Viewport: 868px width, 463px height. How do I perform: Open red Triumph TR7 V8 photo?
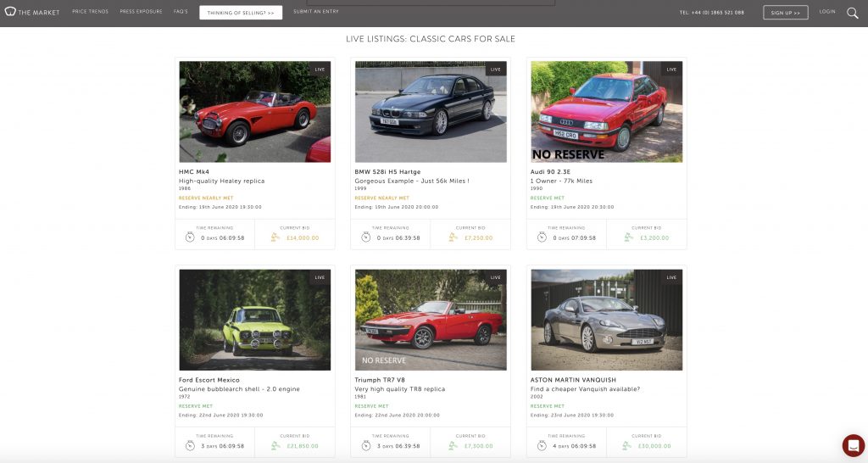click(x=431, y=320)
